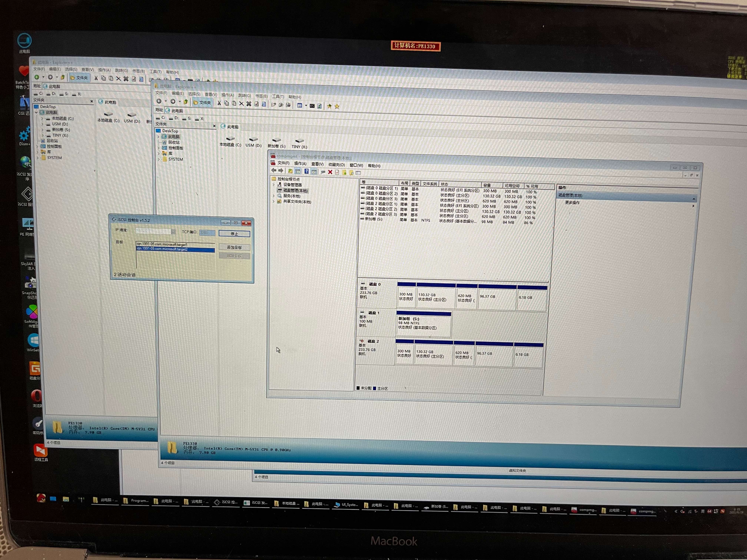Image resolution: width=747 pixels, height=560 pixels.
Task: Click Paste icon in front Explorer++ toolbar
Action: click(x=234, y=103)
